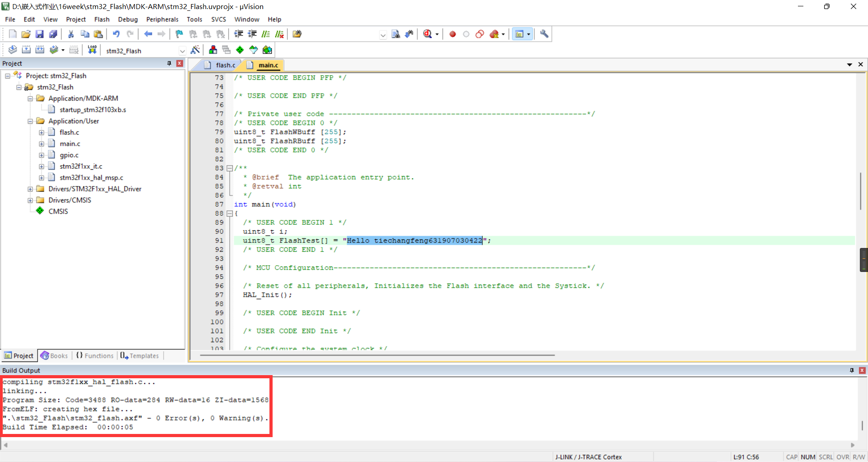Close the active editor tab with the X

tap(861, 65)
